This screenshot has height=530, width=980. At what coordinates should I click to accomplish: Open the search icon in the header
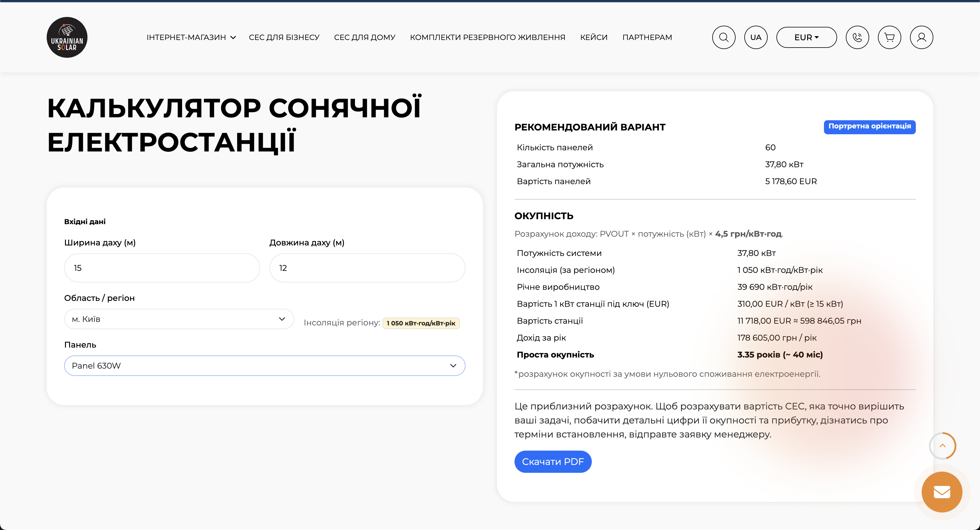point(724,37)
